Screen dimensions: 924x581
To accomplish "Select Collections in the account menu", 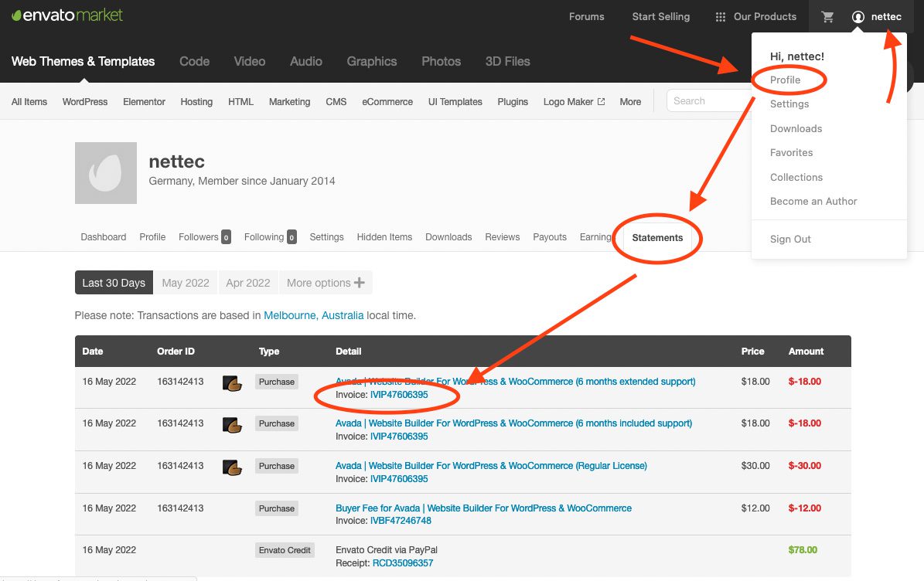I will coord(796,178).
